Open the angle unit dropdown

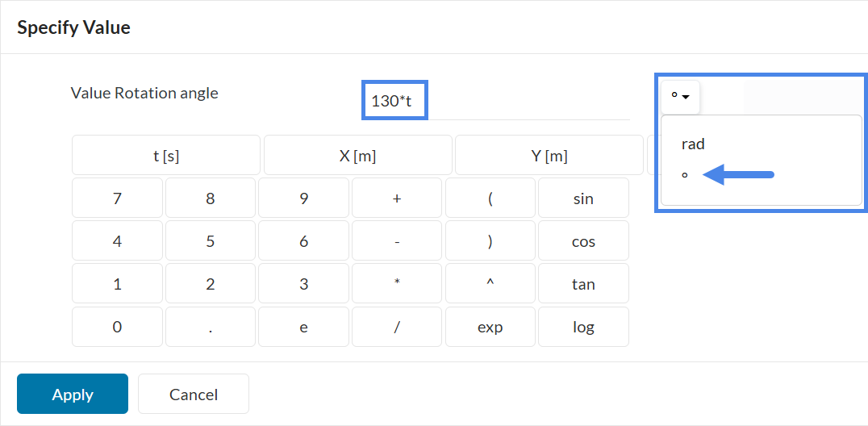pos(680,97)
